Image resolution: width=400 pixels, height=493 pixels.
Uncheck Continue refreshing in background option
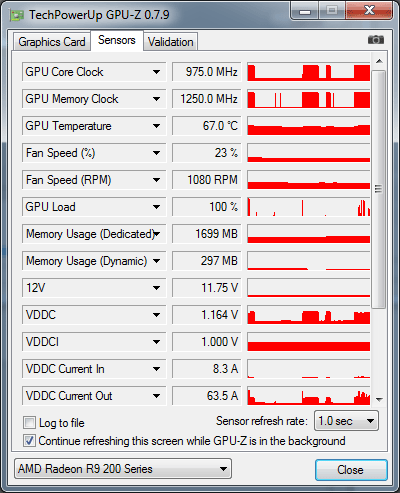[x=29, y=441]
